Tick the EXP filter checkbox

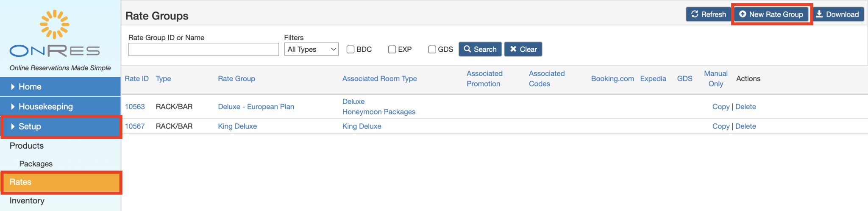pyautogui.click(x=392, y=50)
